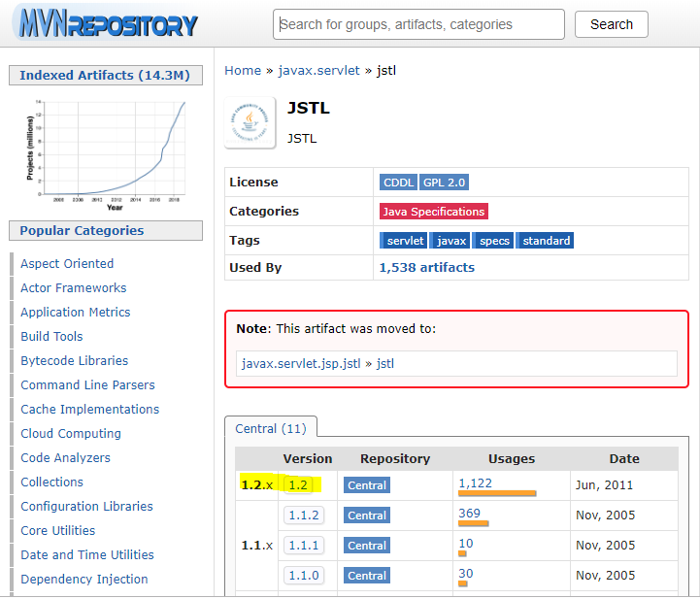The image size is (700, 599).
Task: Switch to Central (11) tab
Action: [271, 428]
